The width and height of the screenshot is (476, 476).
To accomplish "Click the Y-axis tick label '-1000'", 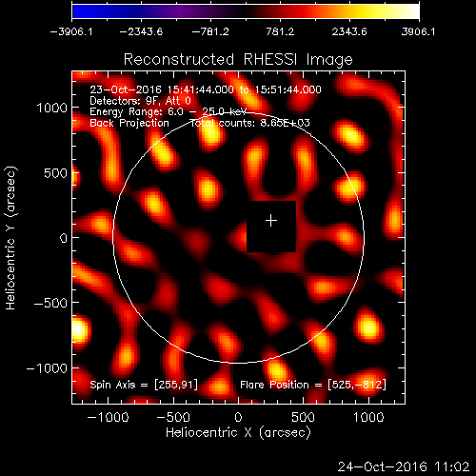I will point(47,368).
